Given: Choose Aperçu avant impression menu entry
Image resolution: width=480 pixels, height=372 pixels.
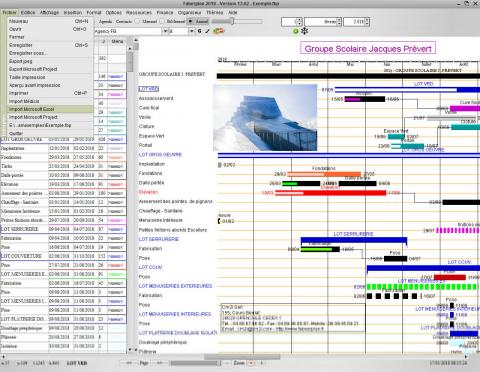Looking at the screenshot, I should coord(50,85).
